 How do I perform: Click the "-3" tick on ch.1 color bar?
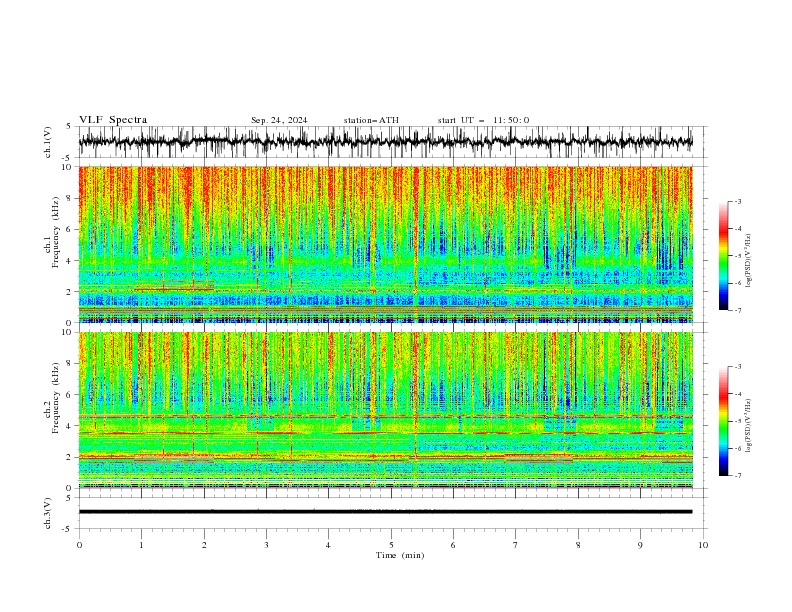[737, 201]
